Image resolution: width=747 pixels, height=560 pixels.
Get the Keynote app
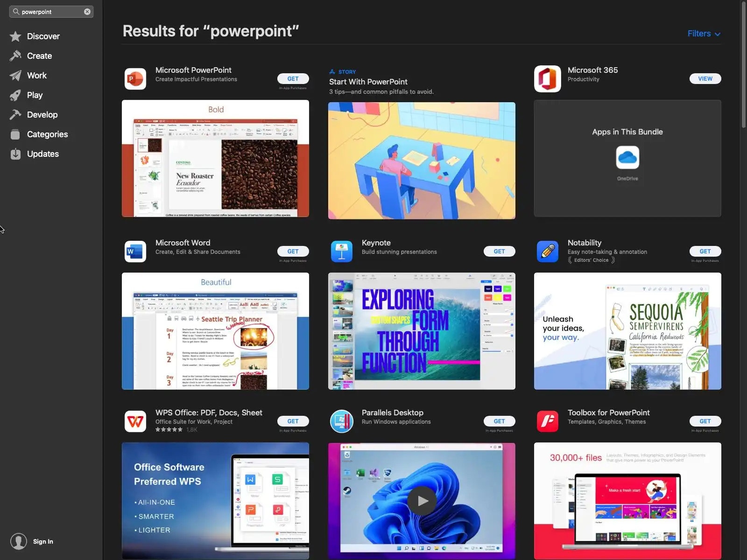pyautogui.click(x=499, y=252)
